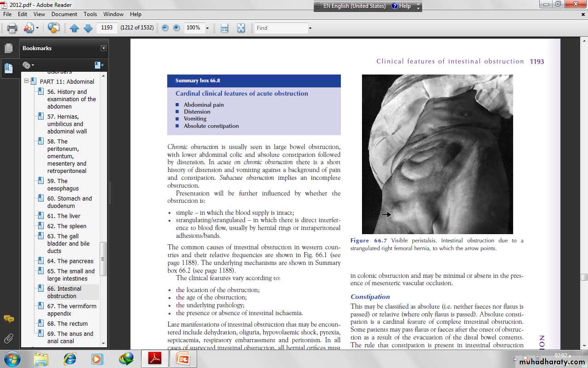This screenshot has height=368, width=588.
Task: Open the bookmark 61. The liver
Action: pyautogui.click(x=63, y=216)
